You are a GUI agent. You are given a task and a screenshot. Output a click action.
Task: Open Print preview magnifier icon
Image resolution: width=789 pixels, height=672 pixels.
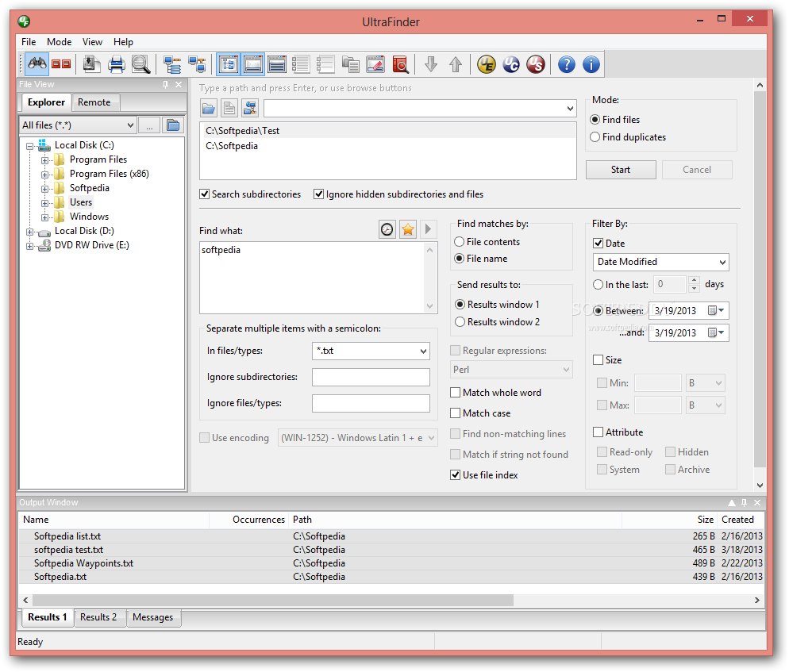[x=141, y=64]
